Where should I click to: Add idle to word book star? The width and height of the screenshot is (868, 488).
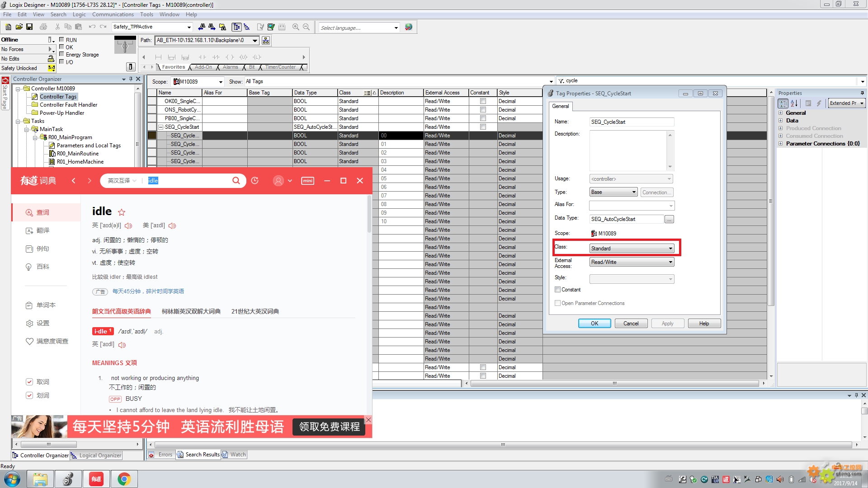point(122,212)
